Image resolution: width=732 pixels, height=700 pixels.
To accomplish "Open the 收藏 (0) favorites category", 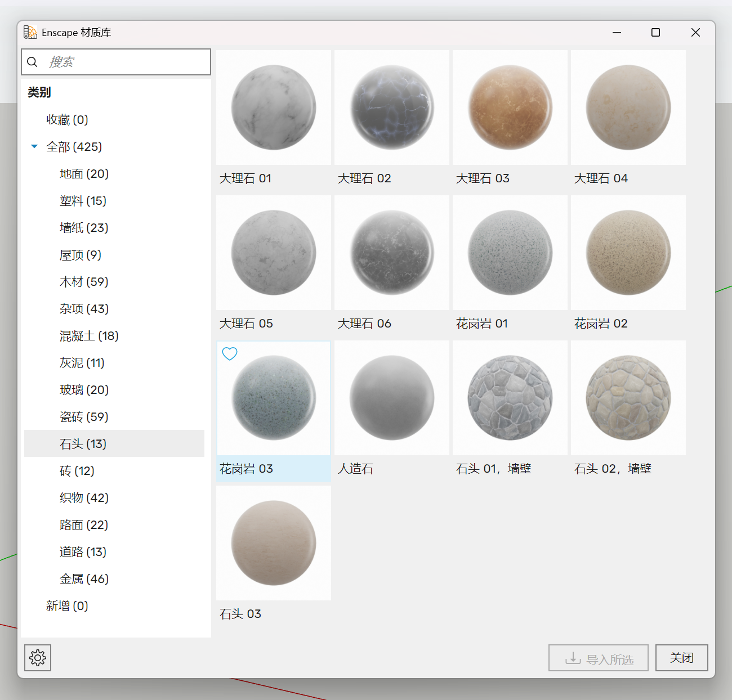I will point(67,120).
